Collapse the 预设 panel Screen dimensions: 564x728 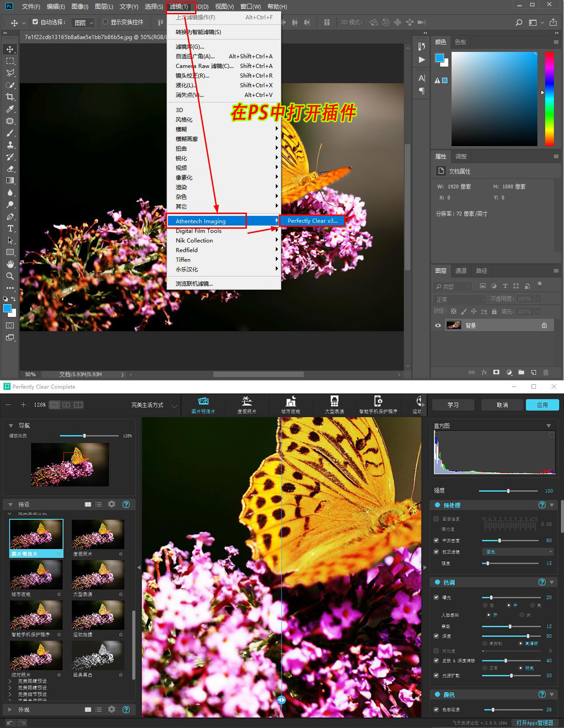pos(10,504)
